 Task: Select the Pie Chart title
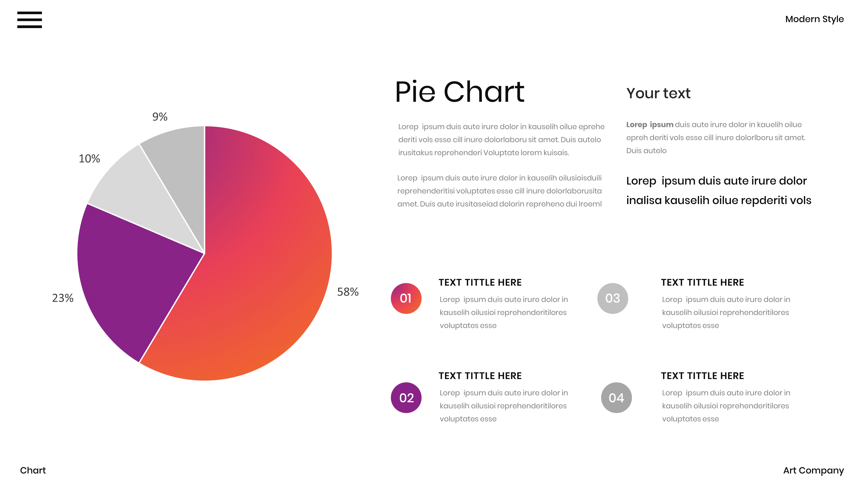pos(460,92)
